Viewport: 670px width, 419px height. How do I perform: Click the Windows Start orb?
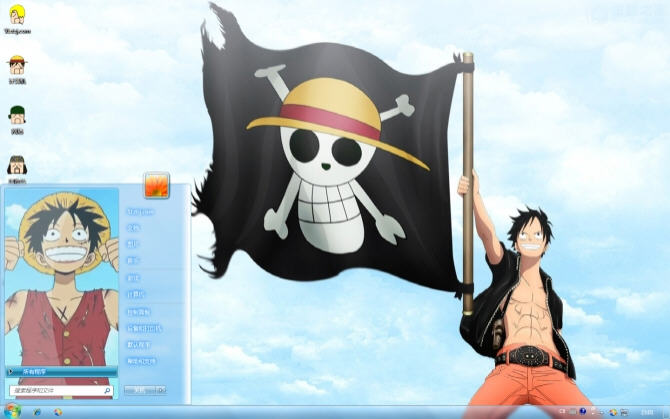point(12,412)
